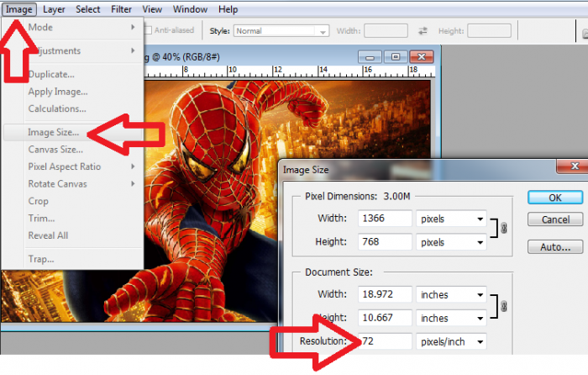Open the View menu
The height and width of the screenshot is (375, 588).
pyautogui.click(x=152, y=9)
